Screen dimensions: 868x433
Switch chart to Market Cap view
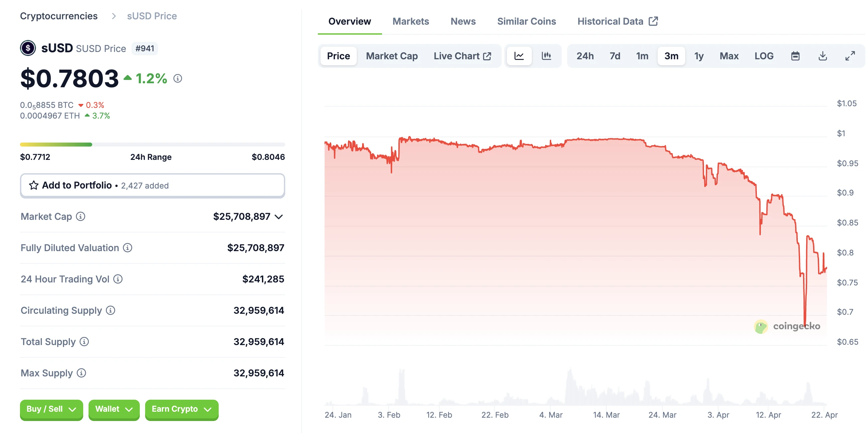(391, 56)
